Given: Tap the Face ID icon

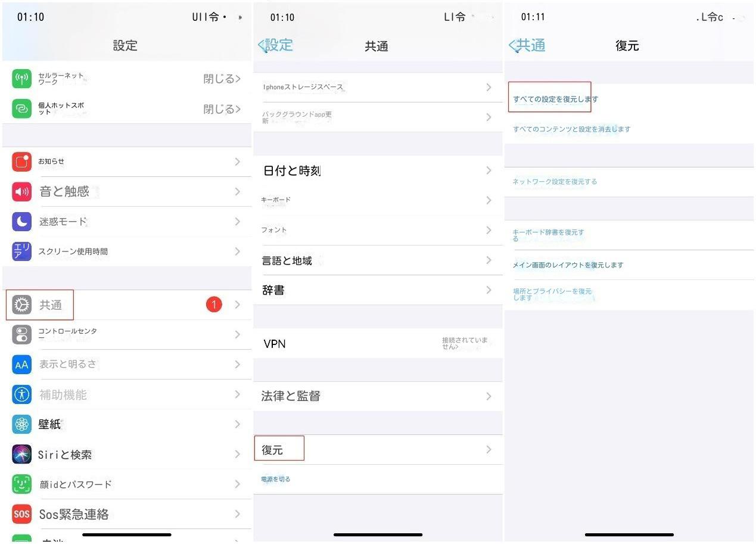Looking at the screenshot, I should click(22, 484).
